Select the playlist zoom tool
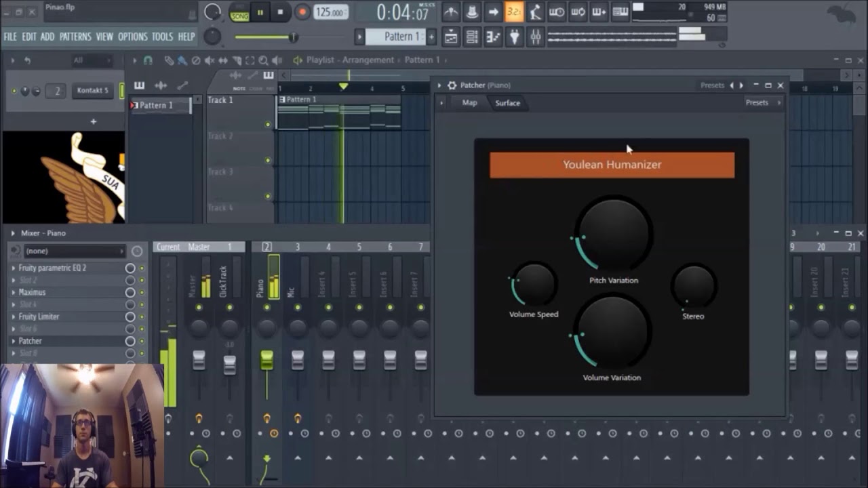Screen dimensions: 868x488 pyautogui.click(x=263, y=60)
